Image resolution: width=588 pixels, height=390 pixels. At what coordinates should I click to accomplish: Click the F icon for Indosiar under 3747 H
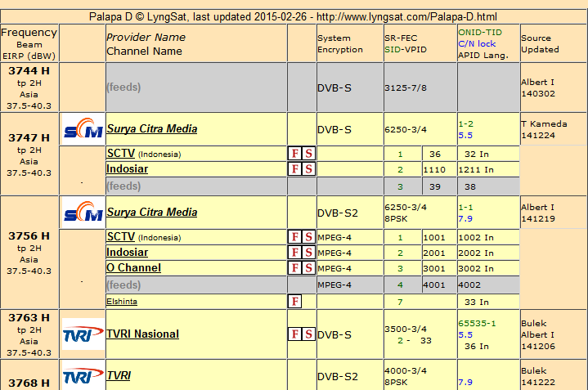point(295,169)
